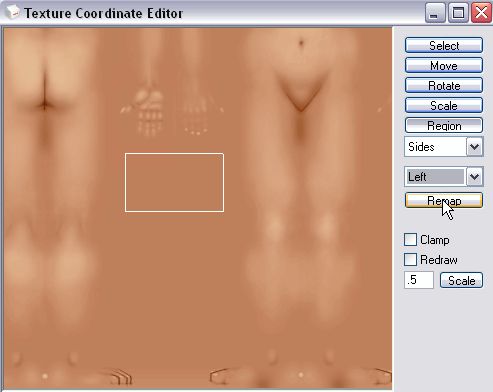Click the app icon in title bar
The width and height of the screenshot is (493, 392).
point(12,13)
